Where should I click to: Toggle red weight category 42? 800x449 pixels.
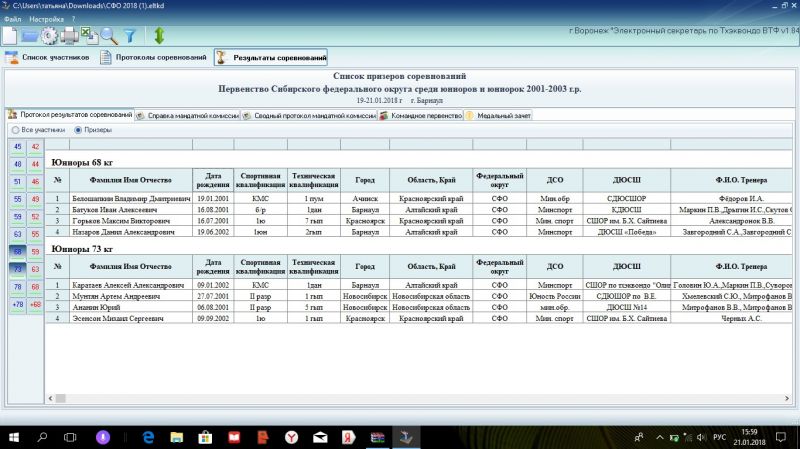pyautogui.click(x=35, y=147)
